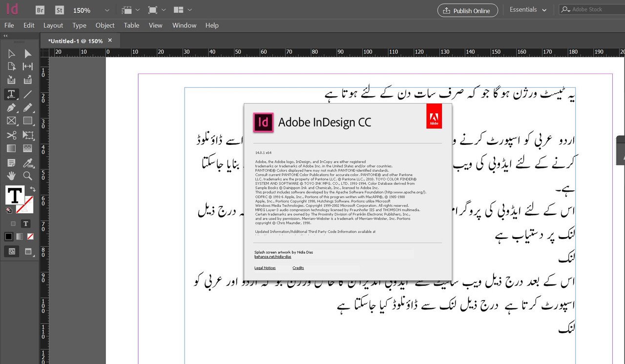The height and width of the screenshot is (364, 625).
Task: Open the Type menu
Action: click(x=79, y=25)
